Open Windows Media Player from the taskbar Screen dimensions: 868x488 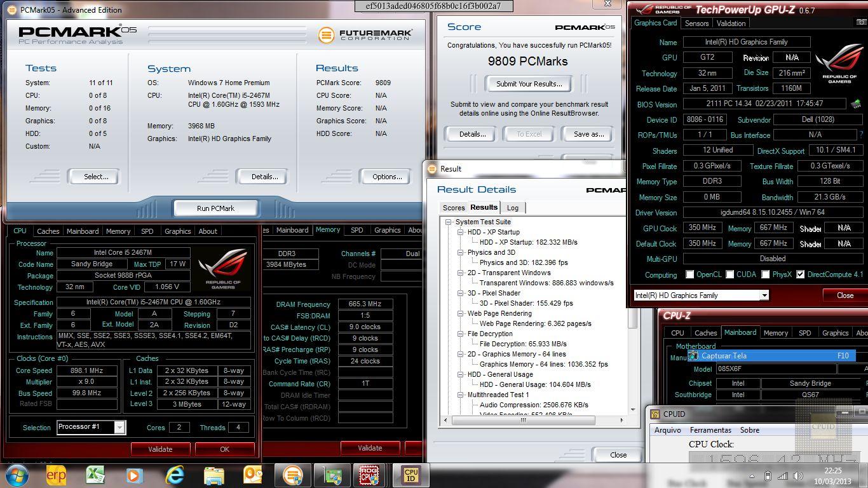click(x=134, y=475)
